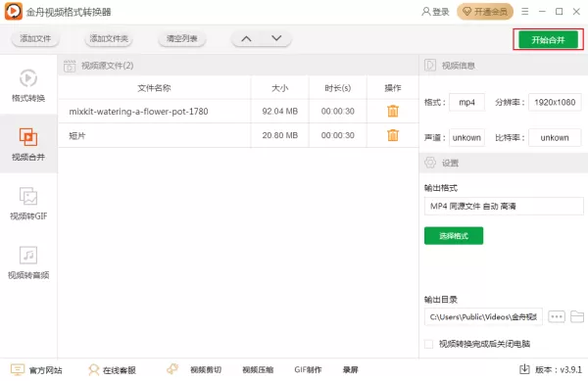588x381 pixels.
Task: Move the selected file up with the arrow
Action: (246, 38)
